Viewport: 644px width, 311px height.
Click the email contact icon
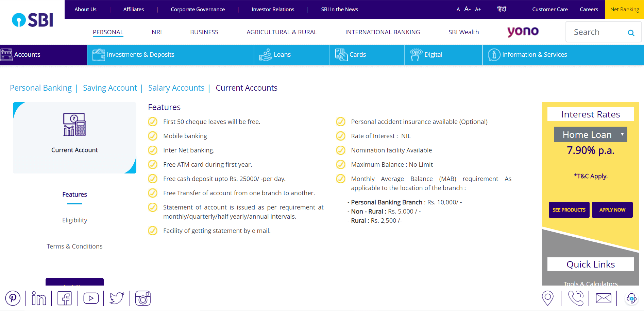point(603,298)
